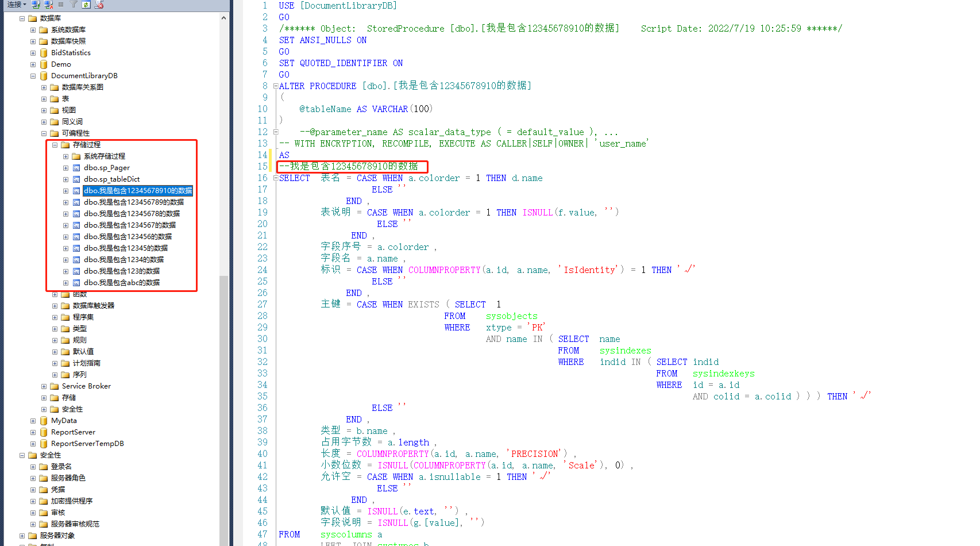Select the 程序集 folder

(x=83, y=317)
